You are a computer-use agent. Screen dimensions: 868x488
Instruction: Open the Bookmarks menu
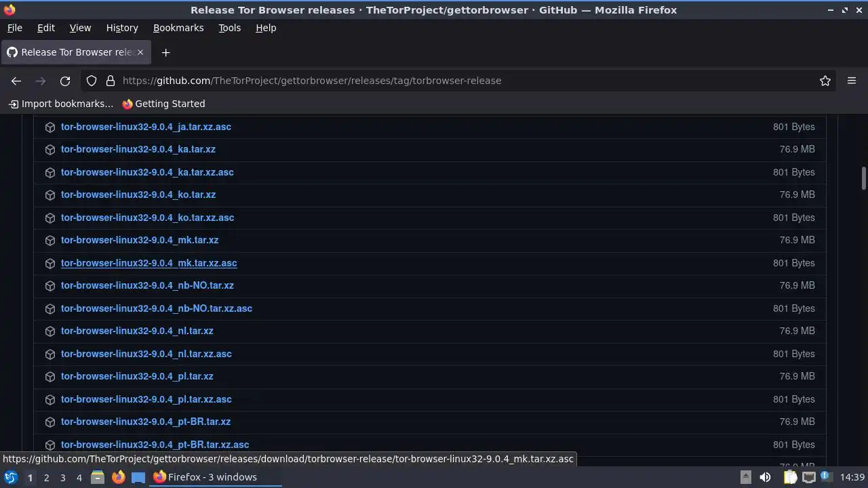tap(178, 28)
